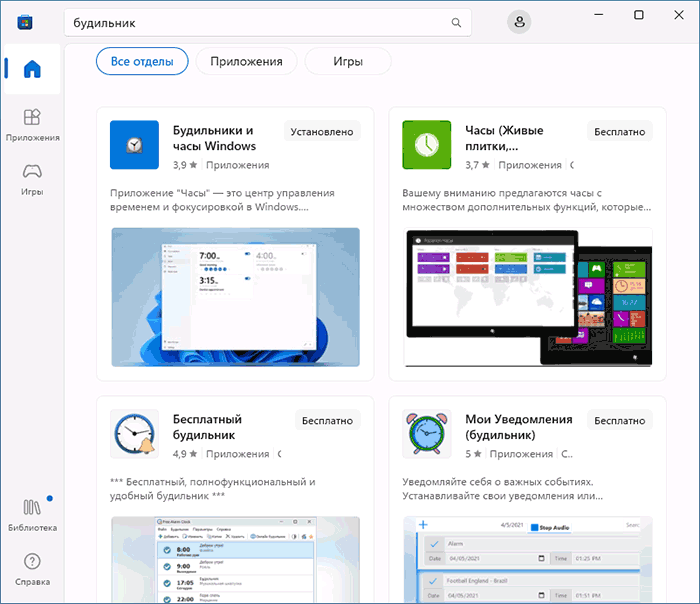Select the Приложения filter tab

[246, 61]
